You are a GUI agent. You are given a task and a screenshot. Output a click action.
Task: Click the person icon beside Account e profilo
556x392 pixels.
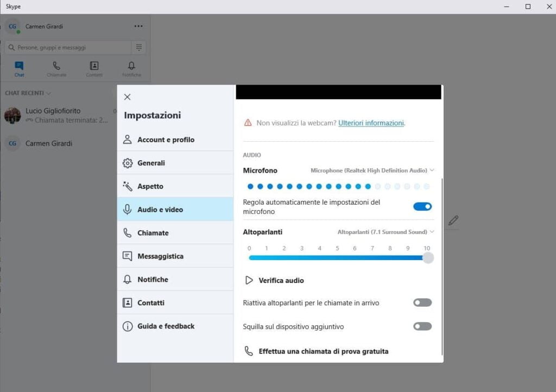[127, 140]
